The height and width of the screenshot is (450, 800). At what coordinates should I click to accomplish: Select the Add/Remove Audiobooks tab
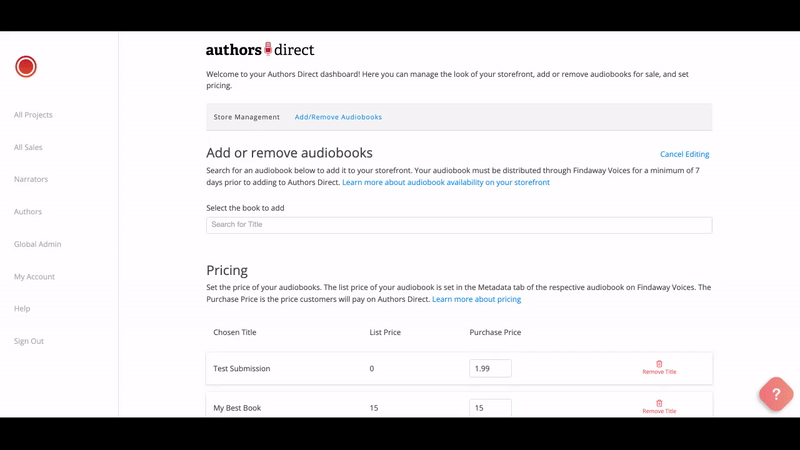[x=338, y=117]
